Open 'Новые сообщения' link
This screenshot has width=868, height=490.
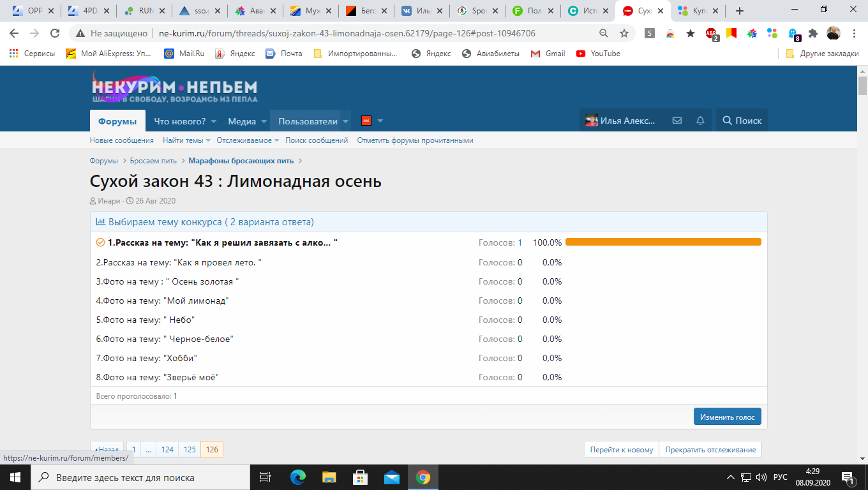click(122, 140)
